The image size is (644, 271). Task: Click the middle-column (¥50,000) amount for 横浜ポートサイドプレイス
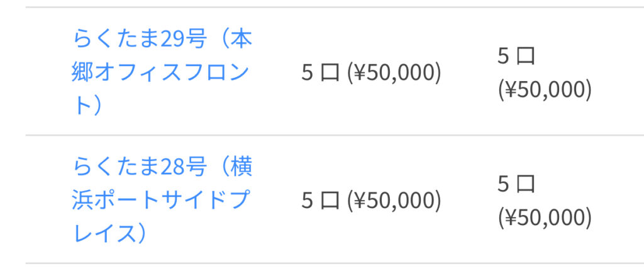coord(394,201)
